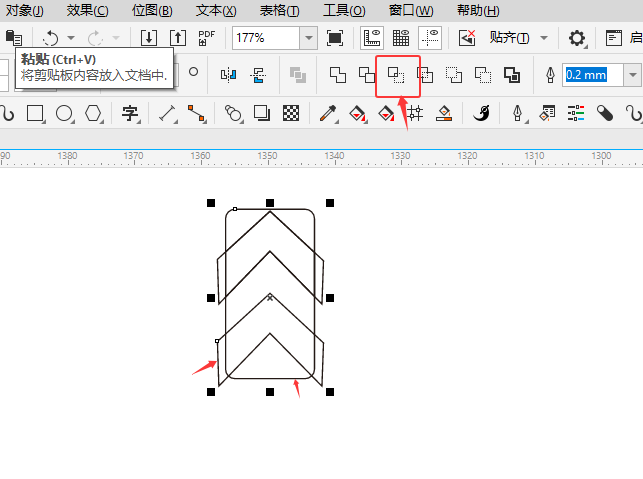
Task: Select the Transparency checkerboard tool
Action: (291, 113)
